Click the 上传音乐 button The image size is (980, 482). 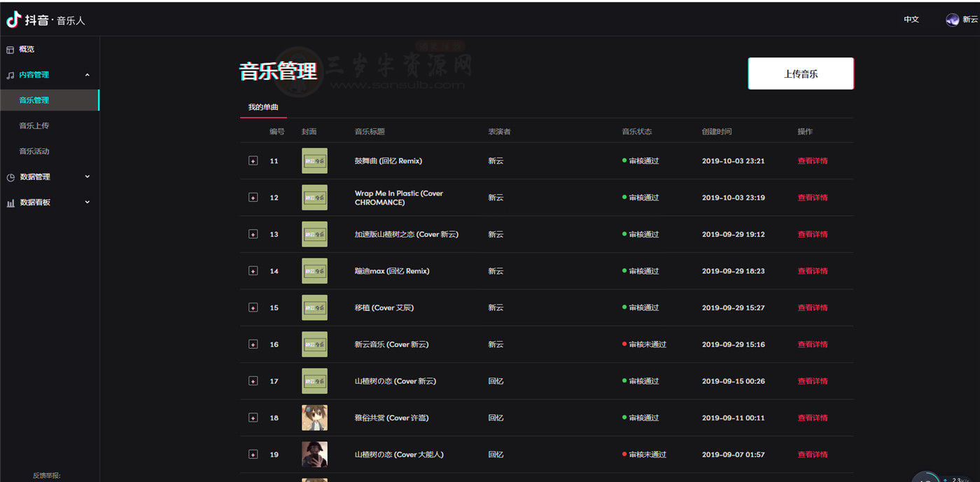(801, 74)
